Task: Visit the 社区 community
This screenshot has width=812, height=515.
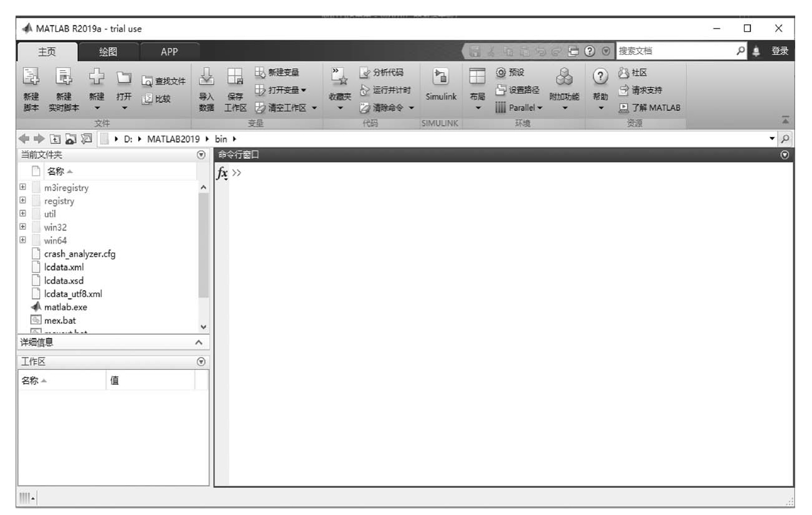Action: point(633,73)
